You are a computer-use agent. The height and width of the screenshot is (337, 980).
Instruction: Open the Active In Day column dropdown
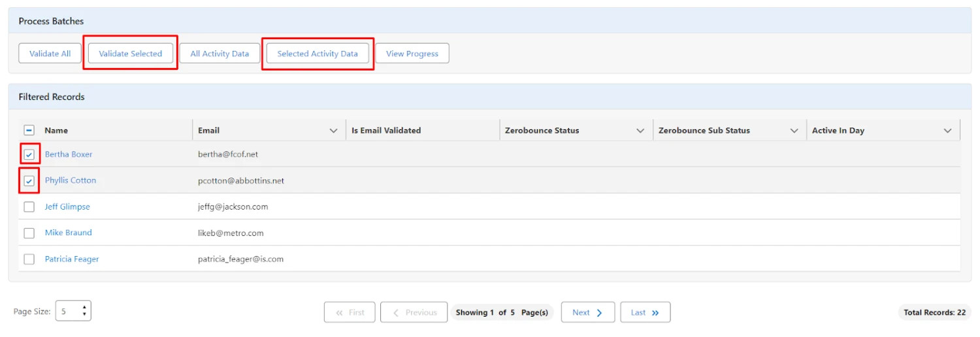947,131
